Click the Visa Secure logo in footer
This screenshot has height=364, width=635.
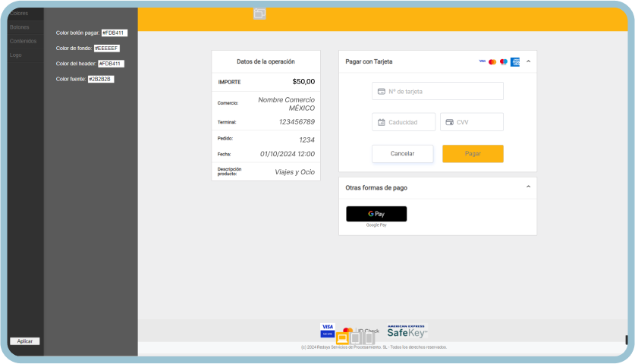pos(327,330)
